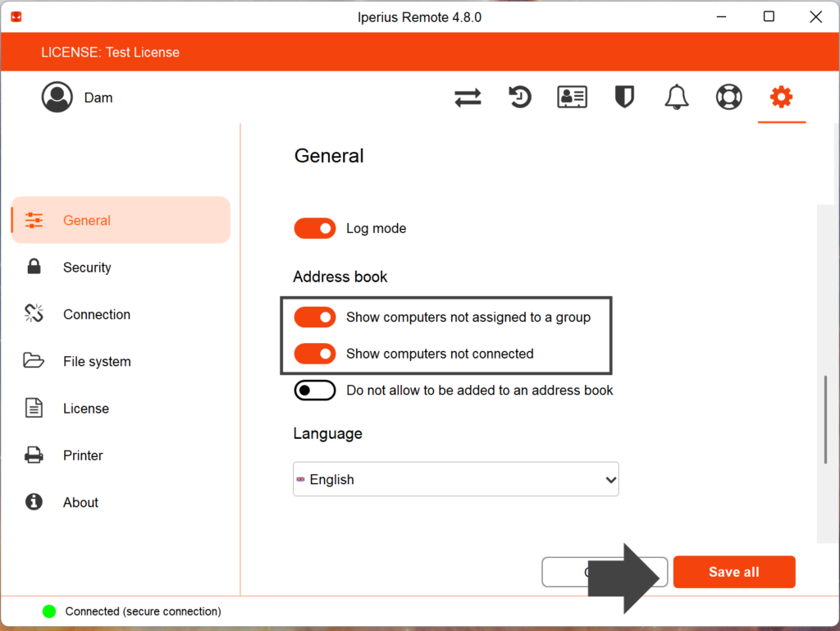This screenshot has height=631, width=840.
Task: Open the connection history clock icon
Action: [519, 97]
